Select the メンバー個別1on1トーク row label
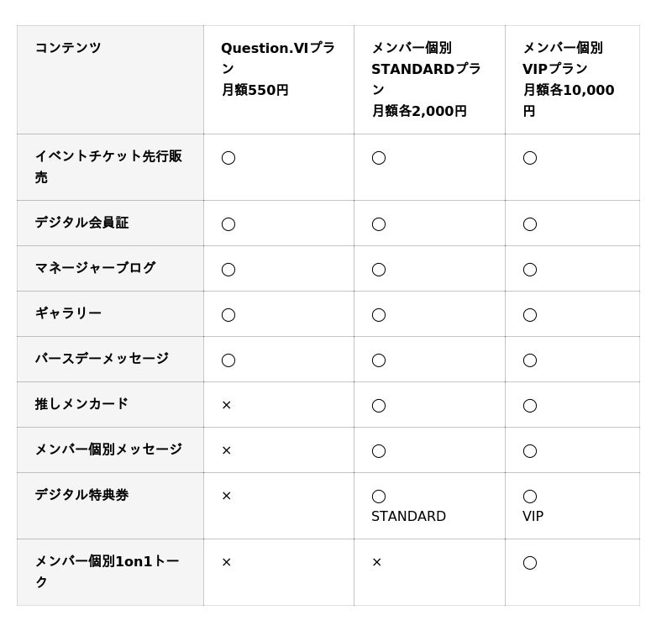Screen dimensions: 672x631 click(x=107, y=571)
